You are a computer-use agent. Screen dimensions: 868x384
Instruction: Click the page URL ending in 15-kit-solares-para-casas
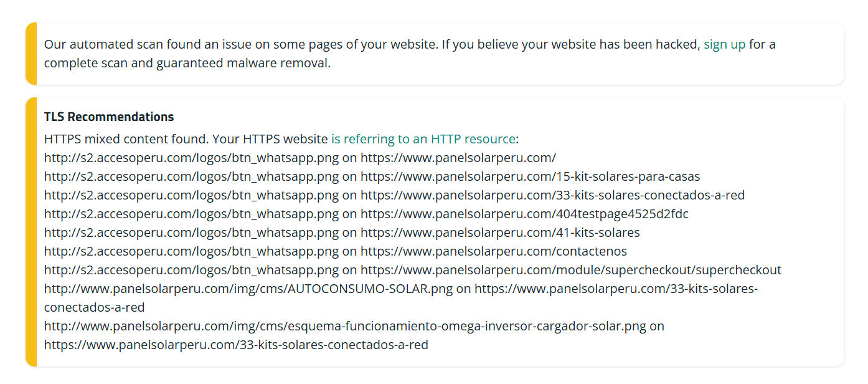click(531, 176)
